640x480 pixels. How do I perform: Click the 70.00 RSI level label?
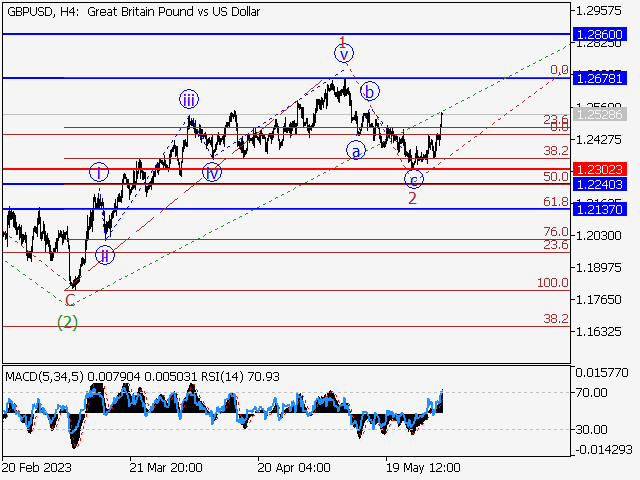(591, 393)
